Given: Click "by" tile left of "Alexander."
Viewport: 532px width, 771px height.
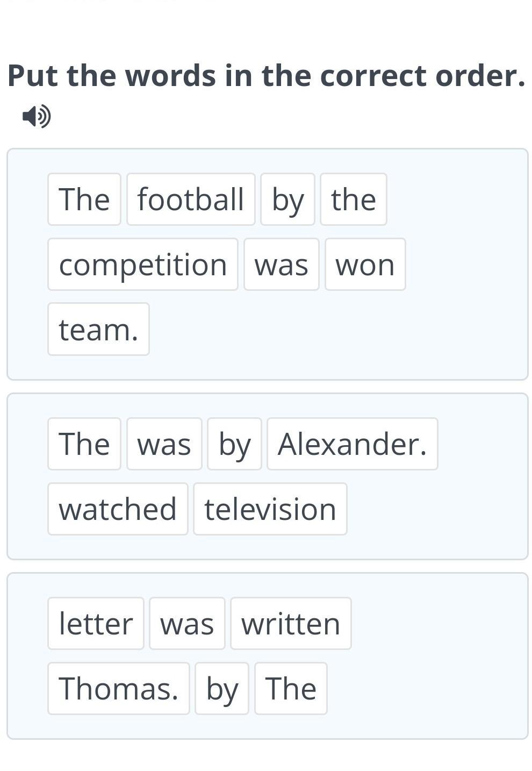Looking at the screenshot, I should [234, 444].
